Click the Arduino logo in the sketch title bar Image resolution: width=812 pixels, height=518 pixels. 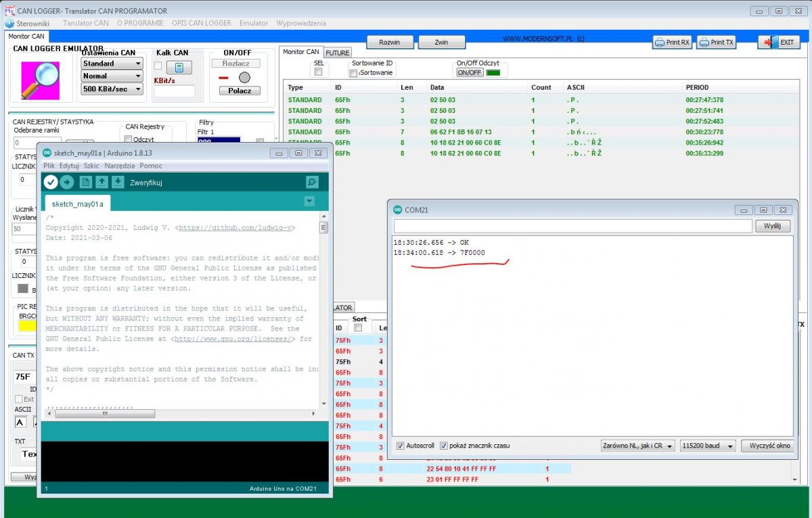tap(47, 153)
